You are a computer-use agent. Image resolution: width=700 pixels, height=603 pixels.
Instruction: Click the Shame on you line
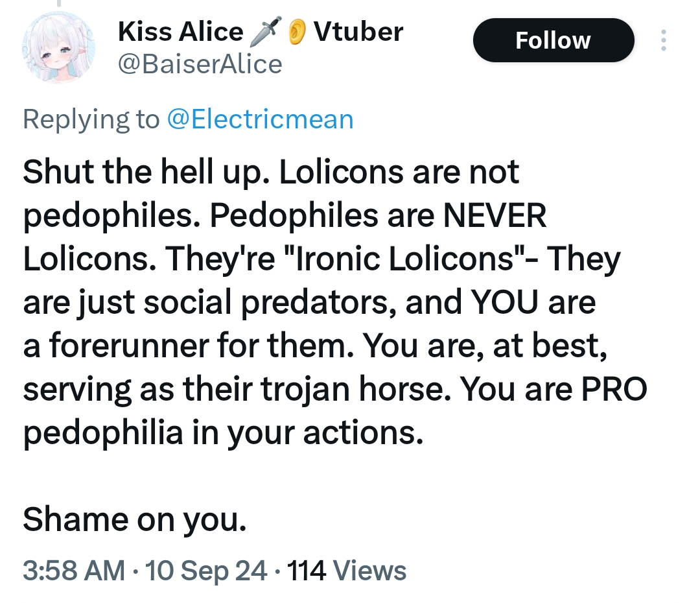click(135, 519)
